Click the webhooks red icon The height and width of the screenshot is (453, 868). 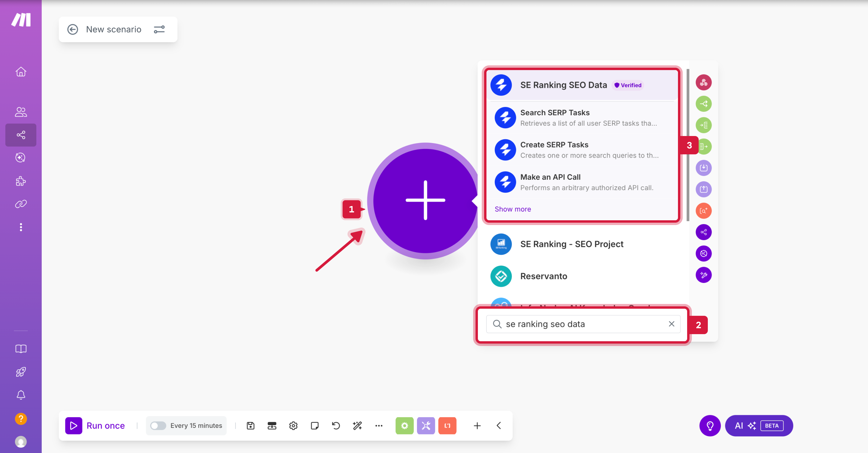click(x=703, y=82)
